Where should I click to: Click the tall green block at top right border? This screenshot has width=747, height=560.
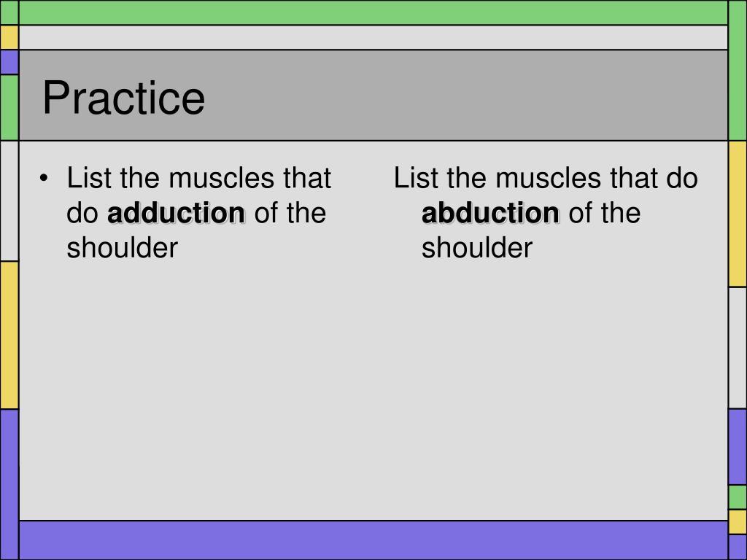click(x=738, y=71)
